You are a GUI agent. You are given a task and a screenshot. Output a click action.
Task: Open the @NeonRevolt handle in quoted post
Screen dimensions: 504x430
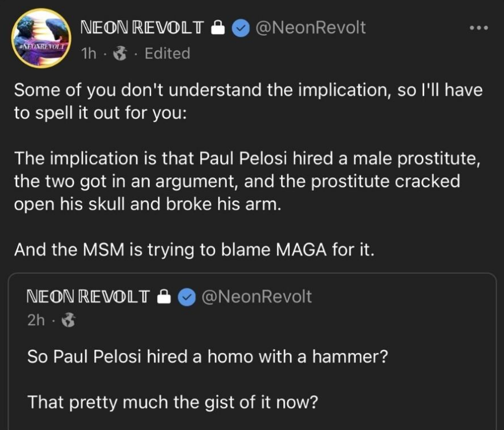tap(257, 297)
